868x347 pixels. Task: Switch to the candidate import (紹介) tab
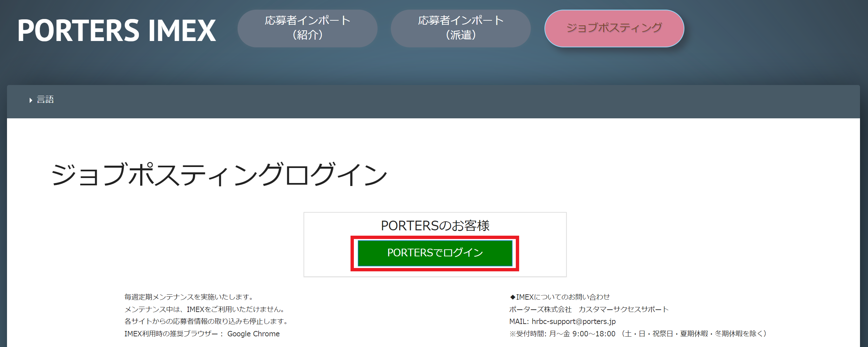tap(307, 28)
